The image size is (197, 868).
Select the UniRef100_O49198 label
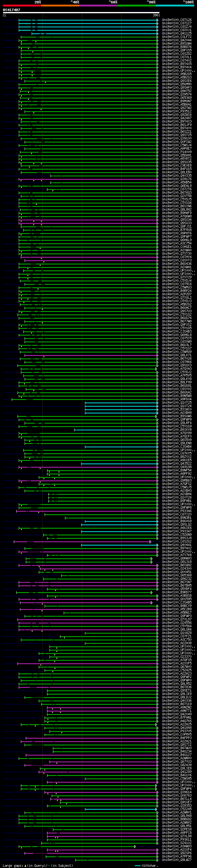pos(176,467)
